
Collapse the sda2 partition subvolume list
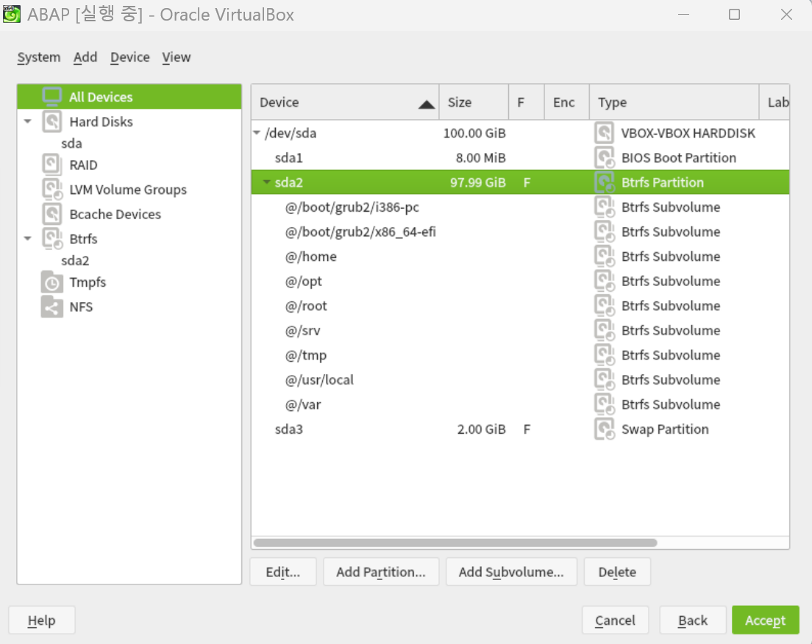267,182
